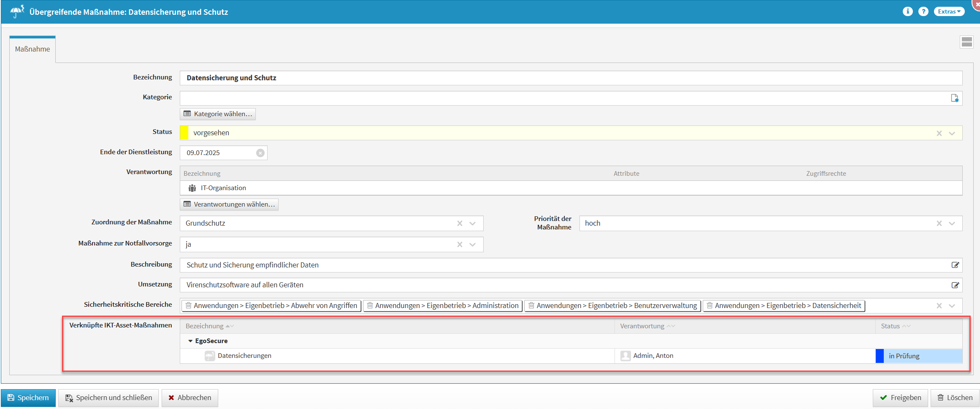Viewport: 980px width, 409px height.
Task: Collapse the EgoSecure tree group
Action: [190, 341]
